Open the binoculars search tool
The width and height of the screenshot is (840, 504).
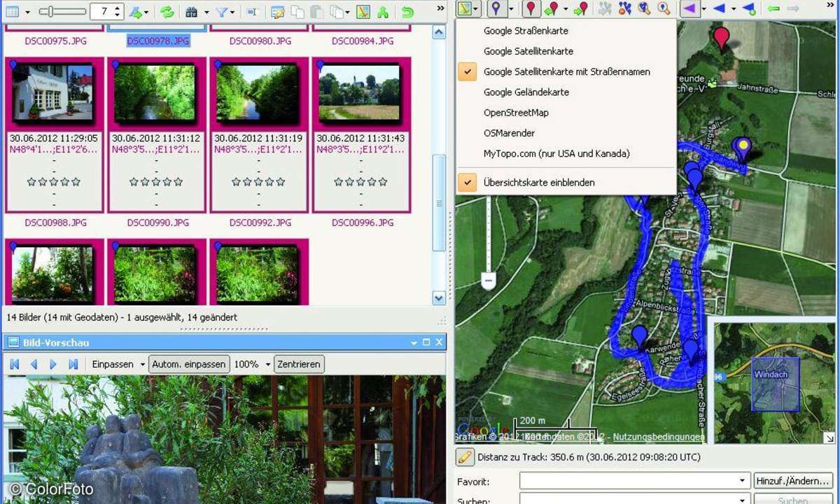[191, 12]
